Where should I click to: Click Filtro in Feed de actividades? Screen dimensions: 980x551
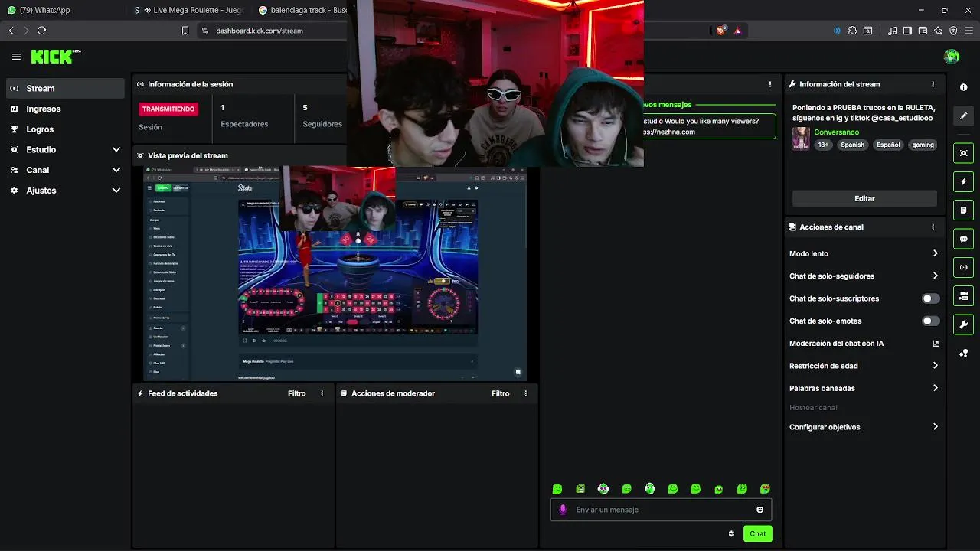(x=296, y=393)
